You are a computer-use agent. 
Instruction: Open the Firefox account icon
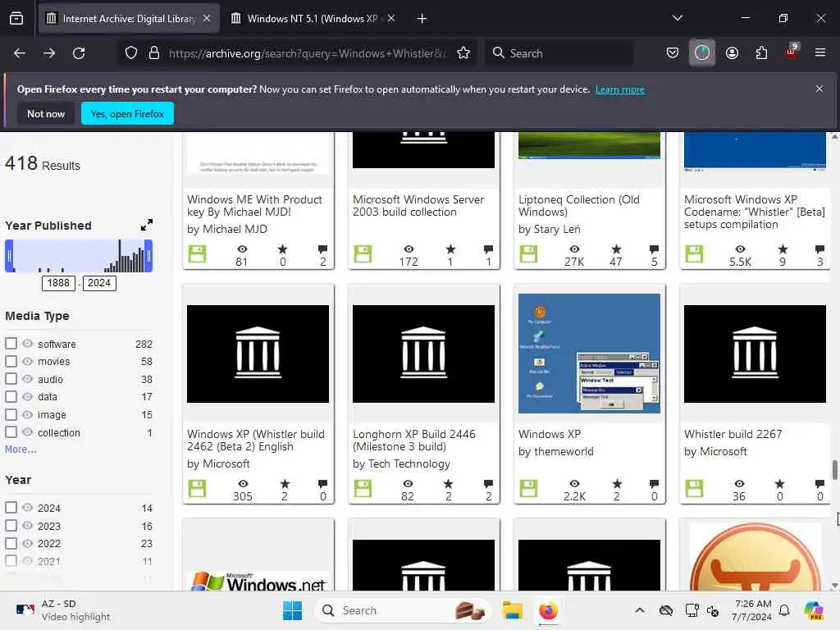(x=732, y=53)
